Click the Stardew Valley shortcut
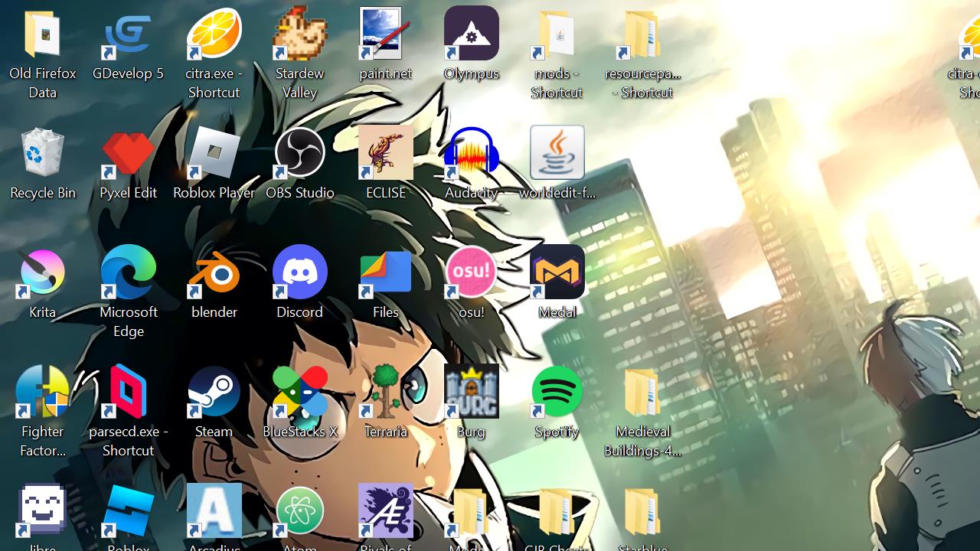 click(x=300, y=34)
